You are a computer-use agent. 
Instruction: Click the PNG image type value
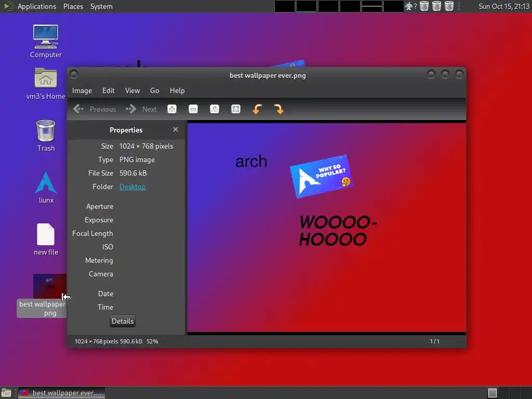tap(137, 160)
